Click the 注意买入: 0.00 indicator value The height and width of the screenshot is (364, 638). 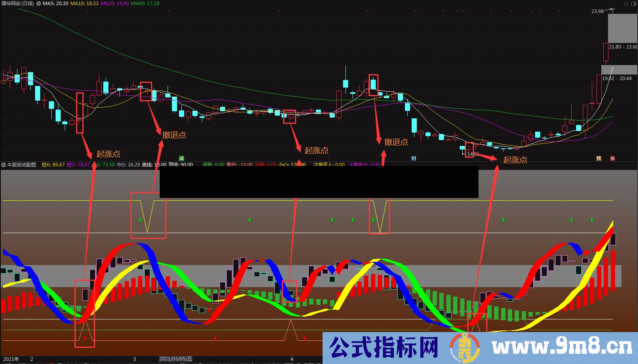pyautogui.click(x=329, y=165)
